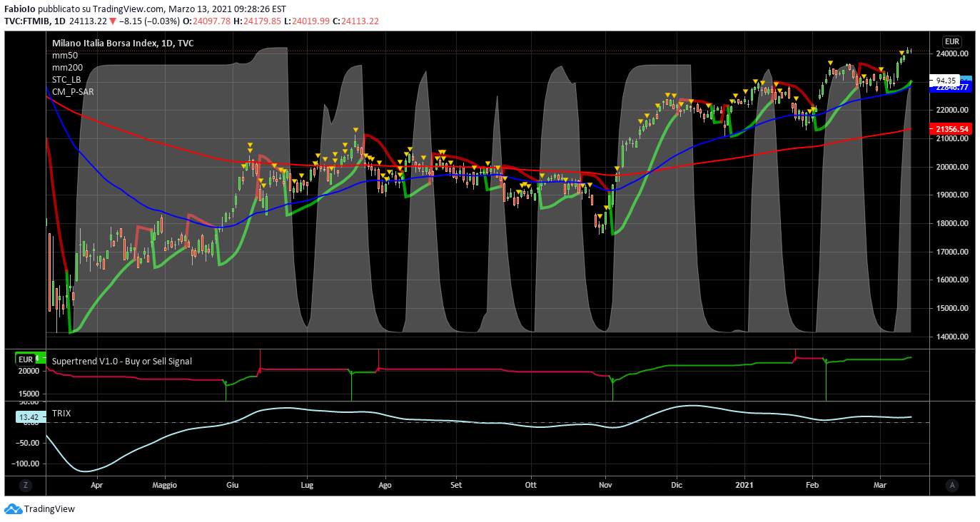Click the Ott label on time axis
The width and height of the screenshot is (980, 522).
click(530, 485)
